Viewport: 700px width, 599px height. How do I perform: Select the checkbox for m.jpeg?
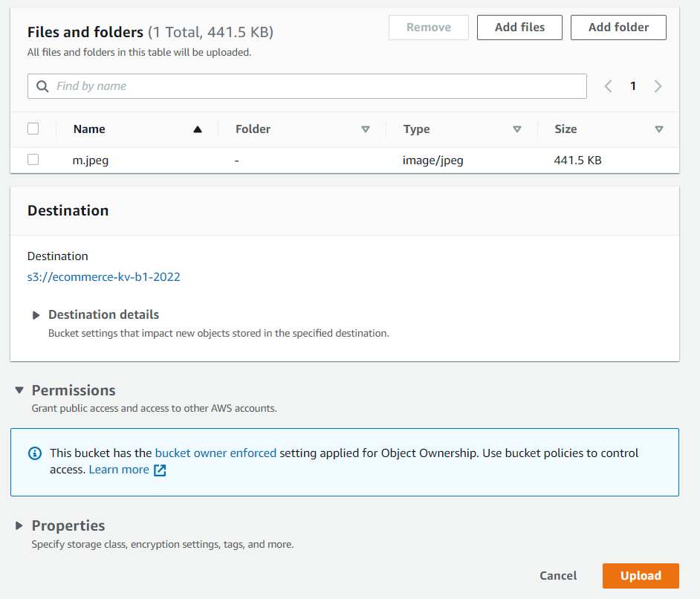[33, 160]
